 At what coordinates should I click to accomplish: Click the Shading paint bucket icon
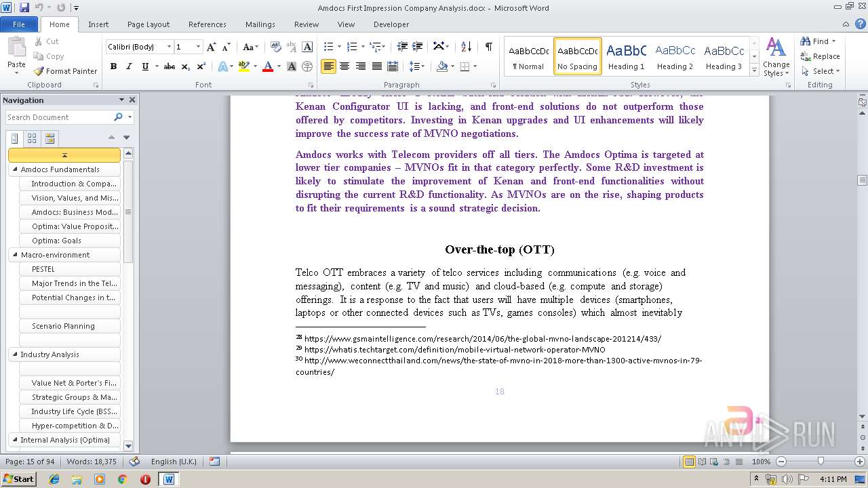point(442,66)
